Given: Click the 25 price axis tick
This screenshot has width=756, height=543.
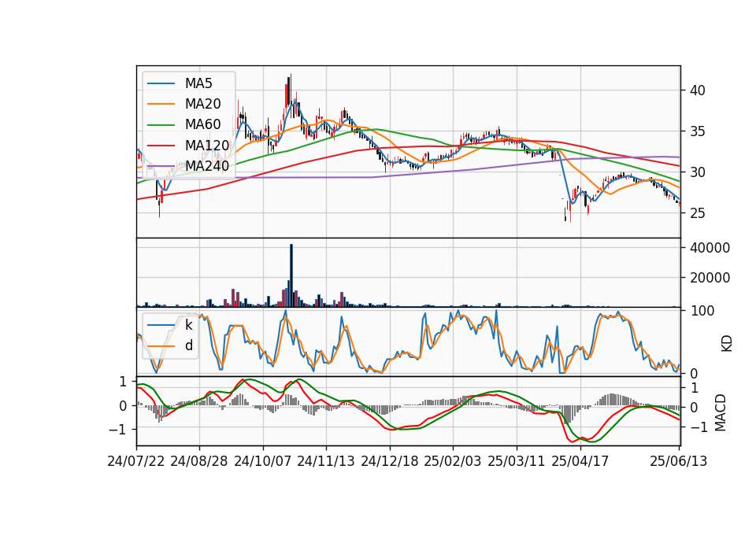Looking at the screenshot, I should tap(697, 213).
